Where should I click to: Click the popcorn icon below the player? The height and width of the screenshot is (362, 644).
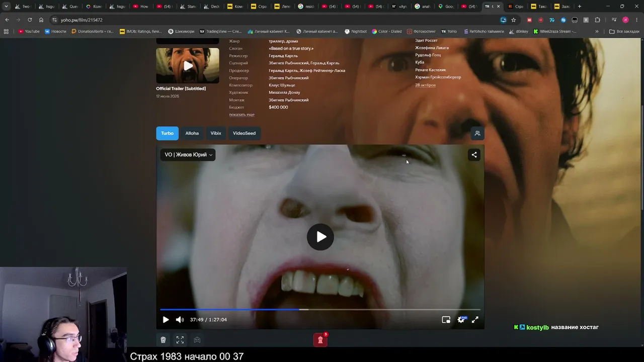pos(163,340)
